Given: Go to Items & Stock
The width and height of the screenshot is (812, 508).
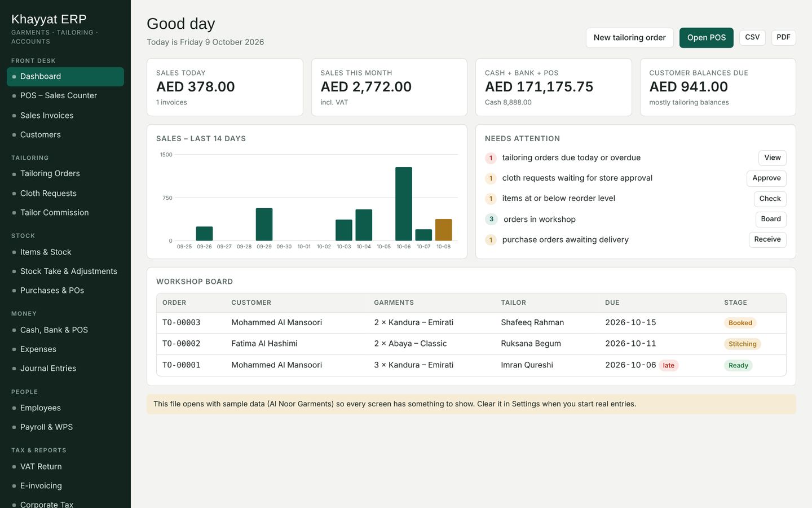Looking at the screenshot, I should 65,252.
